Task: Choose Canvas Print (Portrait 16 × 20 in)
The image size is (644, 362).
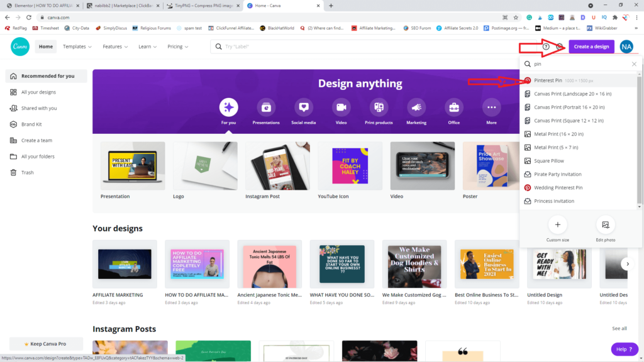Action: [x=579, y=107]
